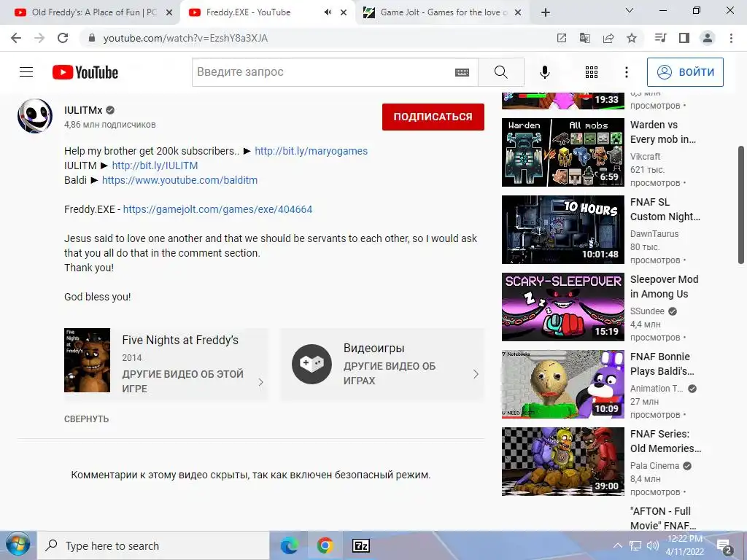
Task: Click Chrome icon on taskbar
Action: point(325,545)
